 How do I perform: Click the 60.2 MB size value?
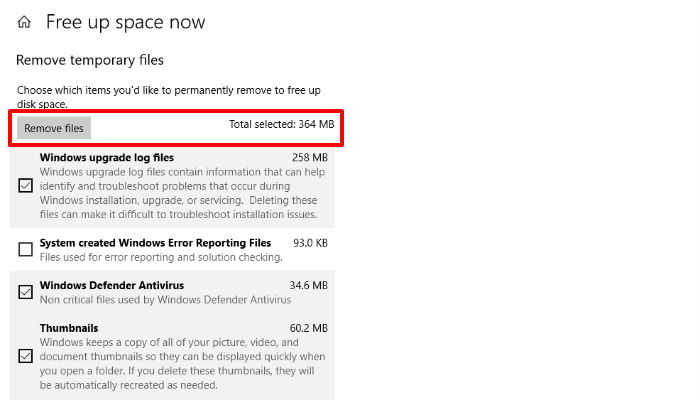(308, 328)
